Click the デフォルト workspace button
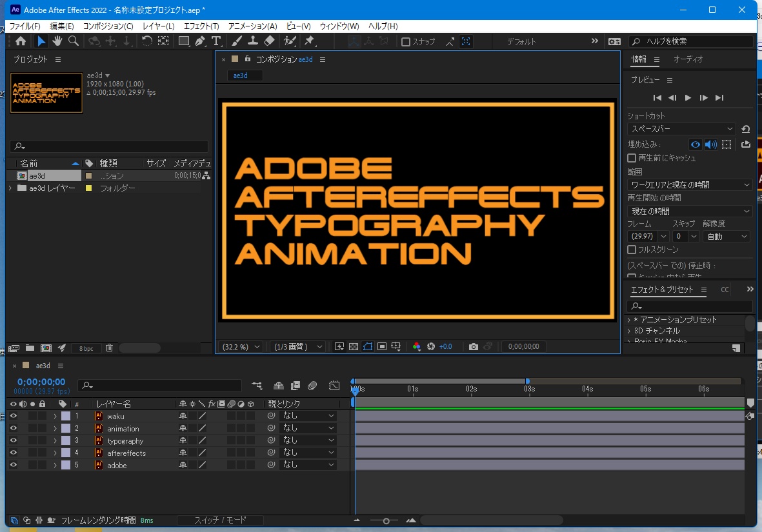This screenshot has width=762, height=532. tap(521, 42)
